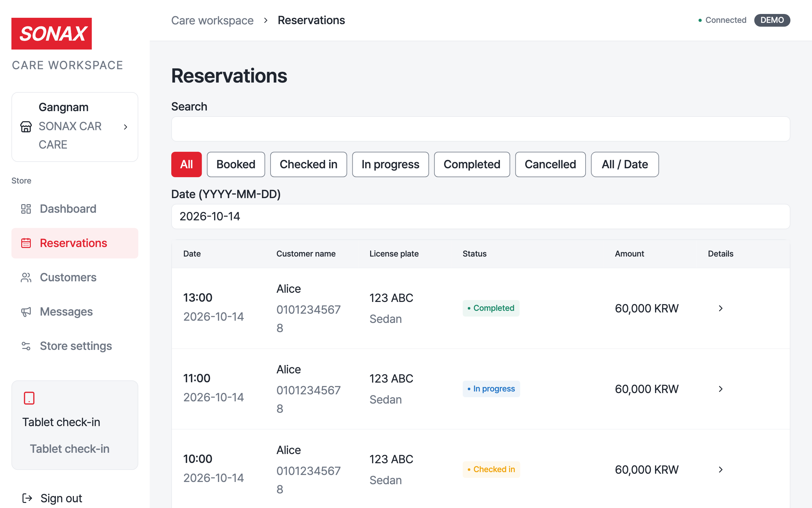Click the License plate column header
This screenshot has height=508, width=812.
pyautogui.click(x=394, y=254)
